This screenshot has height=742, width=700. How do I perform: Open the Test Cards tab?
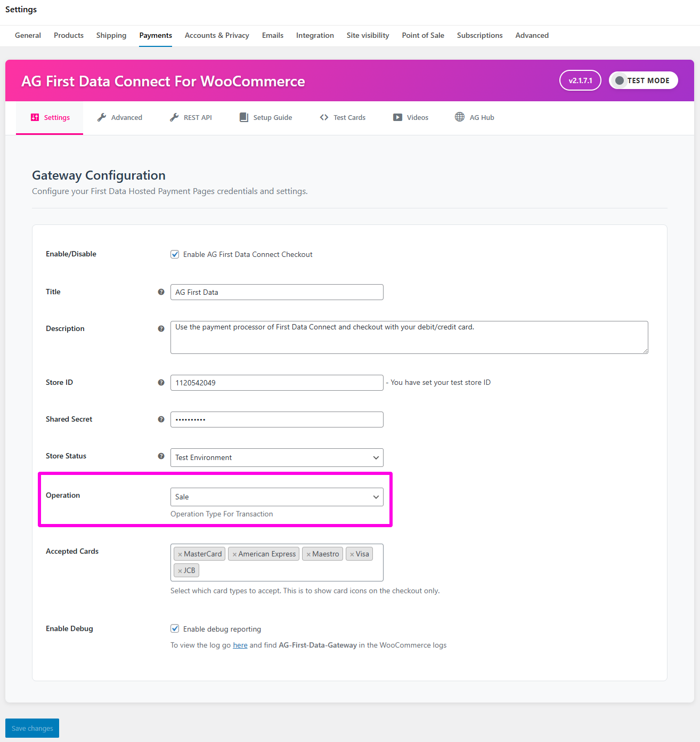(343, 118)
